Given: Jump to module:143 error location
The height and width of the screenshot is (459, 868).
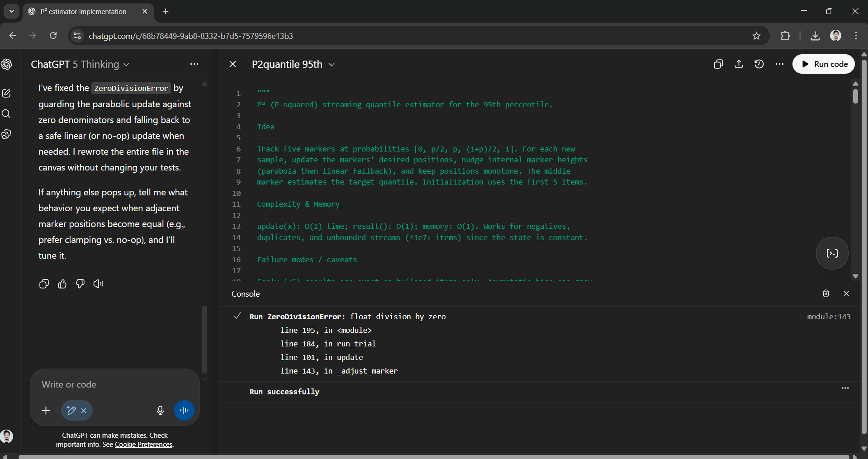Looking at the screenshot, I should coord(829,317).
